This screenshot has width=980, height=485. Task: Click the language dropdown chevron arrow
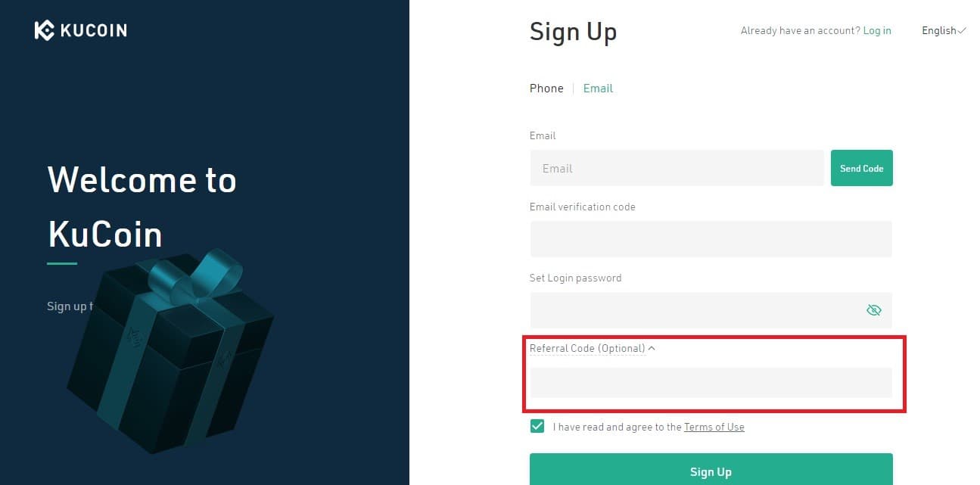click(x=962, y=31)
